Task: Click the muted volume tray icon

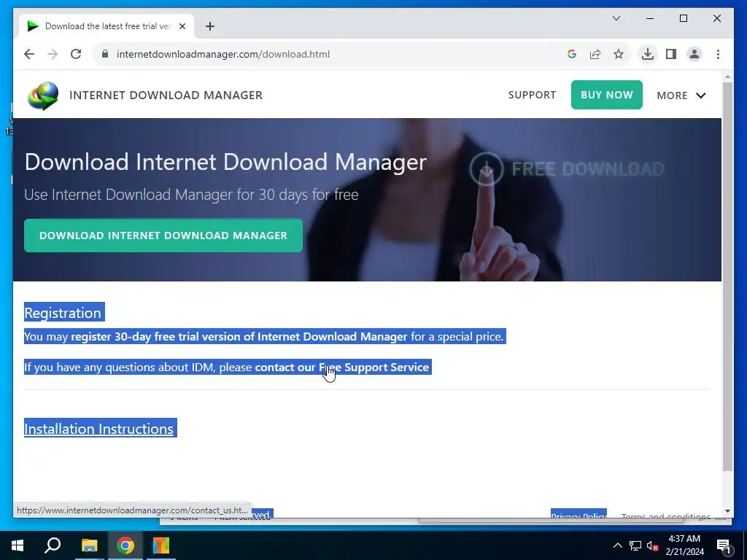Action: click(x=652, y=545)
